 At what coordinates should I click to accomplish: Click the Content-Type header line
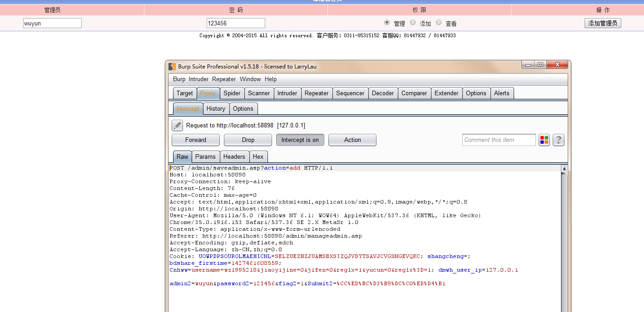[x=255, y=229]
